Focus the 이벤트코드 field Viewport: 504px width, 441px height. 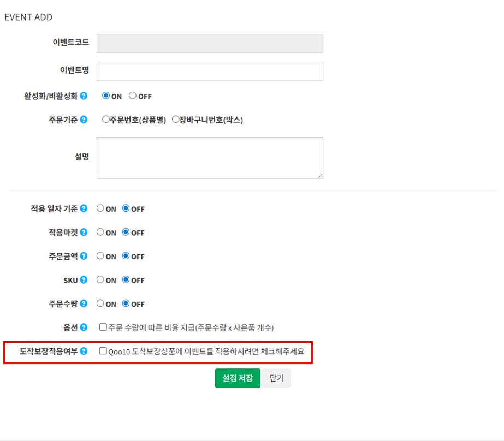point(210,43)
